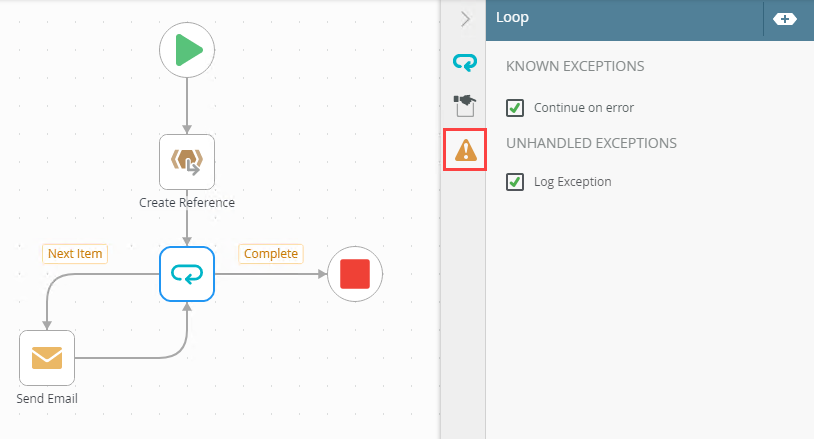Click the Loop panel title
This screenshot has width=814, height=439.
coord(512,18)
